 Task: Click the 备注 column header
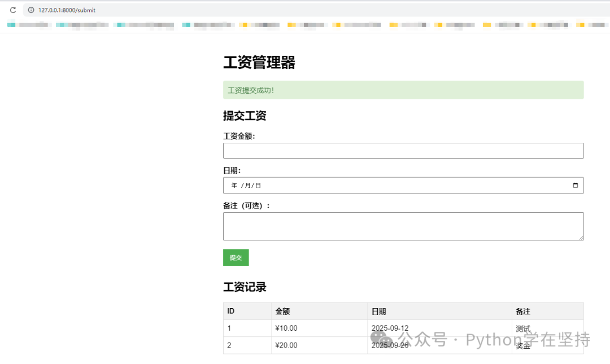pyautogui.click(x=548, y=311)
